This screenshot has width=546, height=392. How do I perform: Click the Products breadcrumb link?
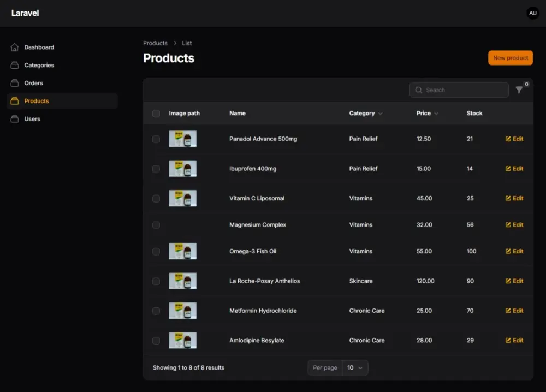pos(155,43)
